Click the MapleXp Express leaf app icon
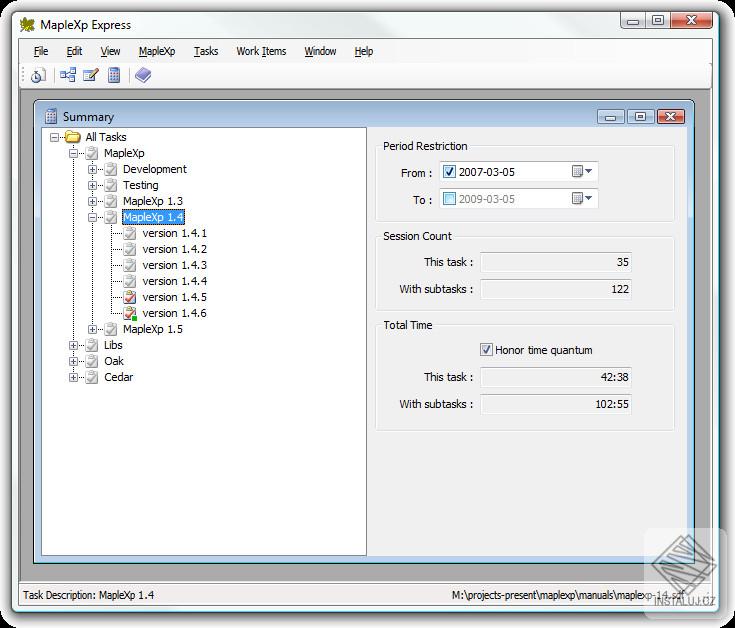The height and width of the screenshot is (628, 735). (x=27, y=24)
